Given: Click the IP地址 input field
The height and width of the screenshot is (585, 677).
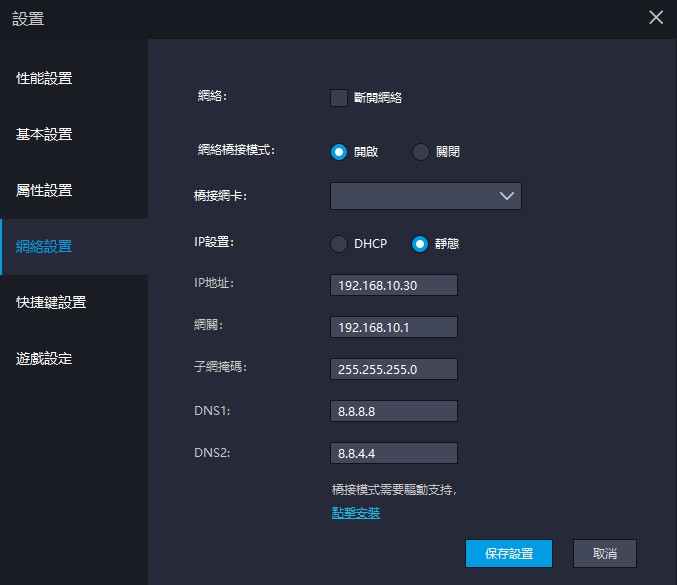Looking at the screenshot, I should coord(393,286).
